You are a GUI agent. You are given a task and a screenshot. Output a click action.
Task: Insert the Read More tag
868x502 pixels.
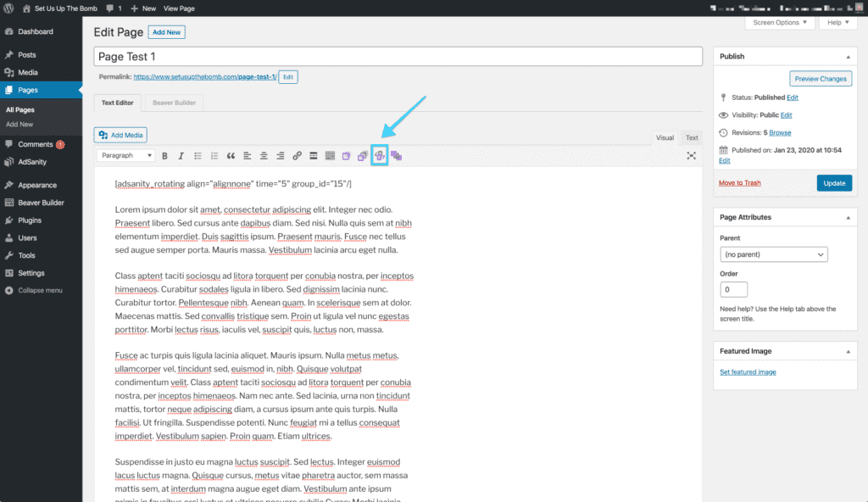(x=313, y=155)
